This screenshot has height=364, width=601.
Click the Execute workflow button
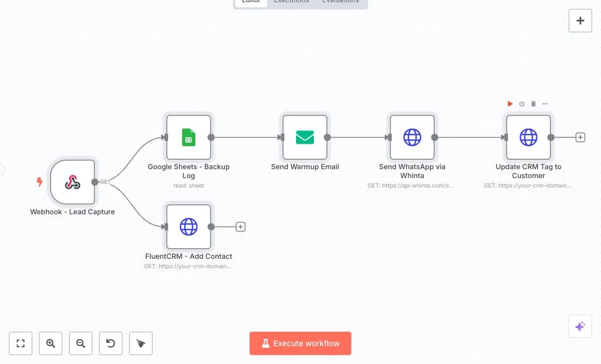300,343
